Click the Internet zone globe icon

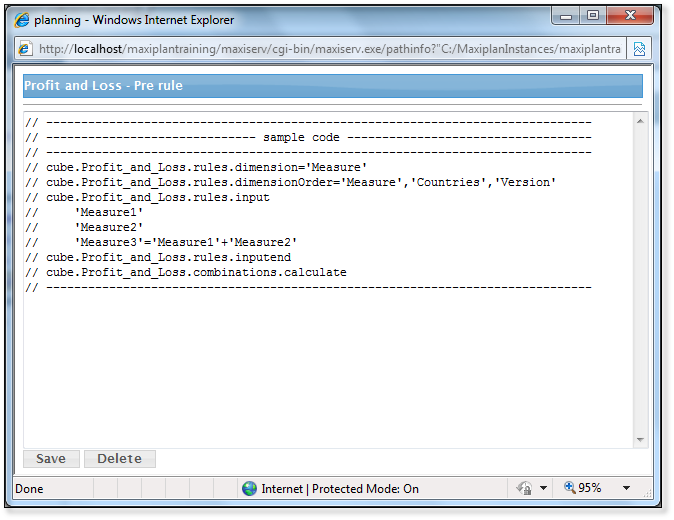[x=249, y=488]
